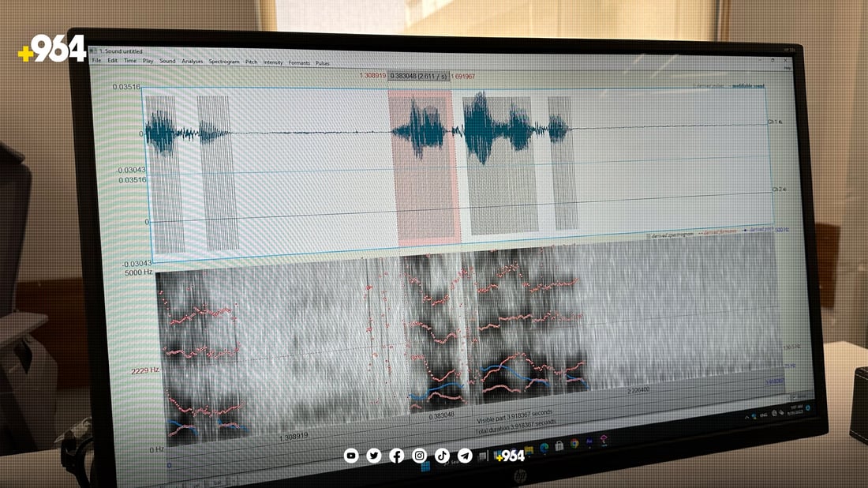
Task: Click the selection duration bar 0.383048 (2.611 / s)
Action: pos(418,76)
